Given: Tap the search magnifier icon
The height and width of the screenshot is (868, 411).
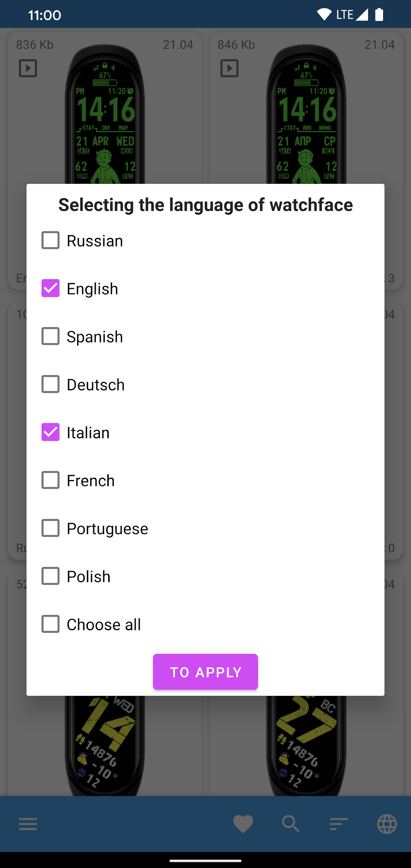Looking at the screenshot, I should pos(291,824).
